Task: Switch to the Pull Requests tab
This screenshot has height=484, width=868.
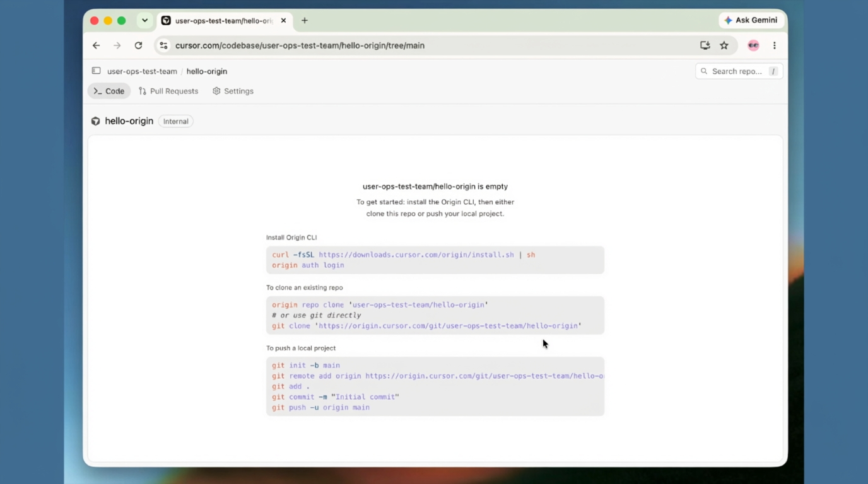Action: click(x=168, y=91)
